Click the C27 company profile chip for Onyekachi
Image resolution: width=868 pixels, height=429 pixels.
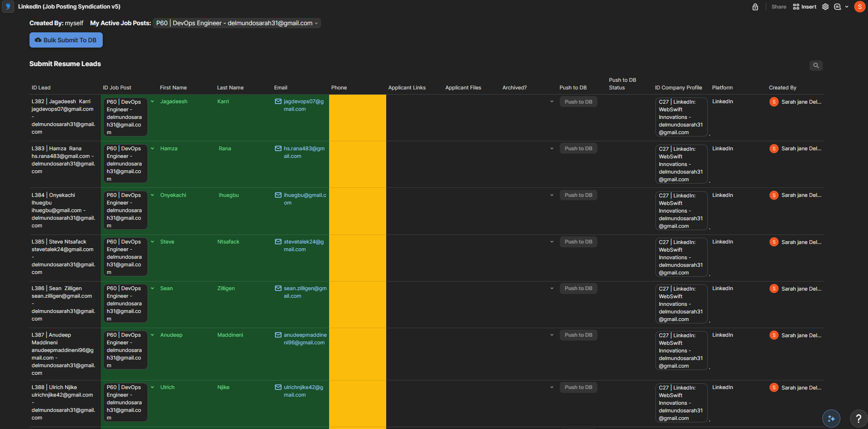point(681,210)
